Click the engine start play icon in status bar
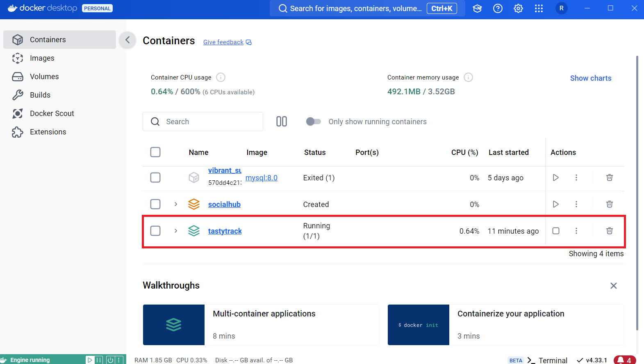 coord(90,360)
